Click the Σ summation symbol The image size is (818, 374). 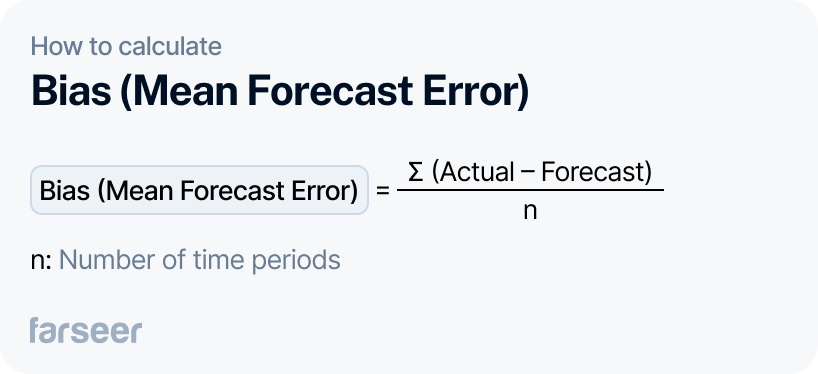(415, 172)
